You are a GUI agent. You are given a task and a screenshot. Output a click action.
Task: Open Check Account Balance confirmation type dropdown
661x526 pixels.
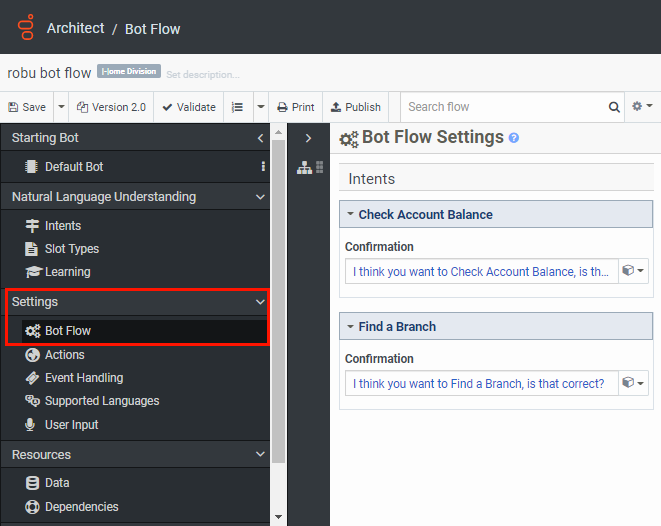633,271
